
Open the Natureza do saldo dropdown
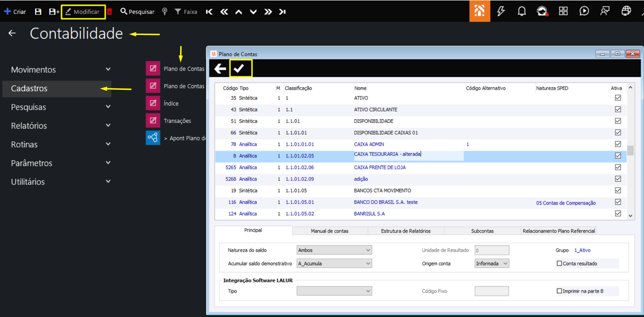pos(334,250)
